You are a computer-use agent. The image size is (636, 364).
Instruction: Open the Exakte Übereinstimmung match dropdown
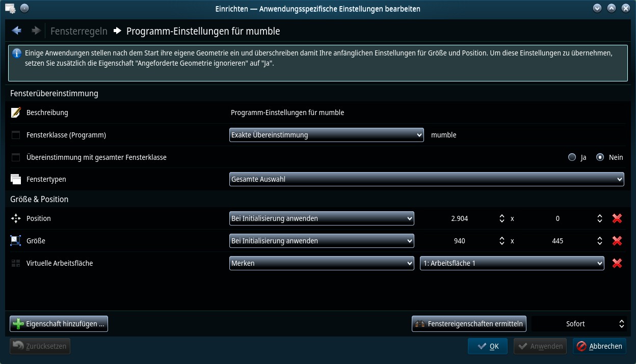click(327, 135)
